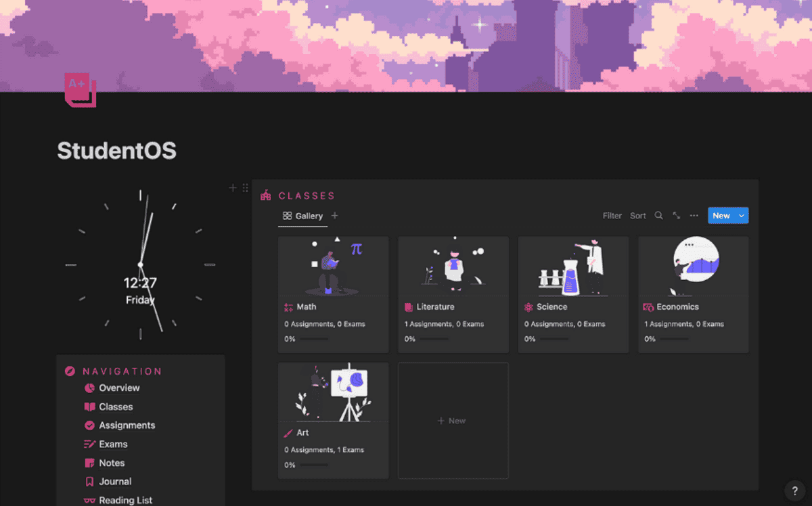The width and height of the screenshot is (812, 506).
Task: Click the plus icon to add a view
Action: pos(334,216)
